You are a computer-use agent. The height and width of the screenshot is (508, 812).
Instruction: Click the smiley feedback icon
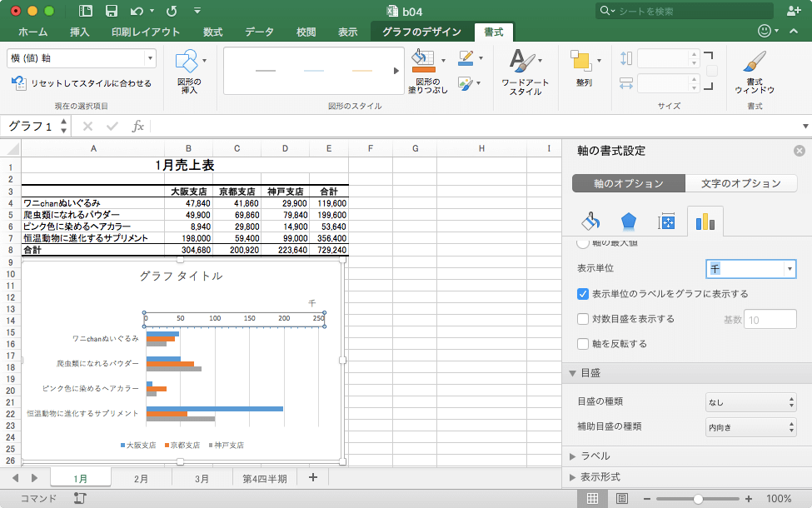tap(765, 31)
